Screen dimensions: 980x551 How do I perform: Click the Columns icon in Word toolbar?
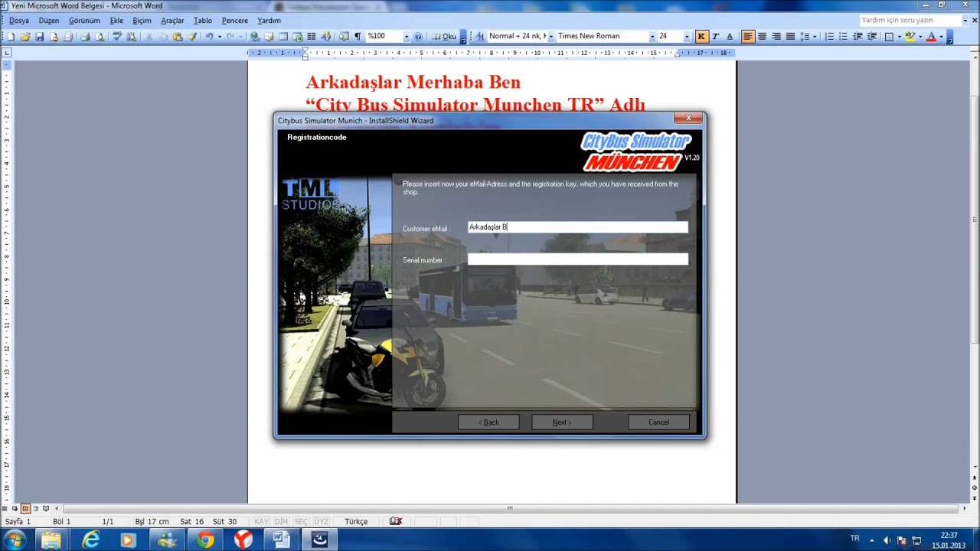point(312,36)
